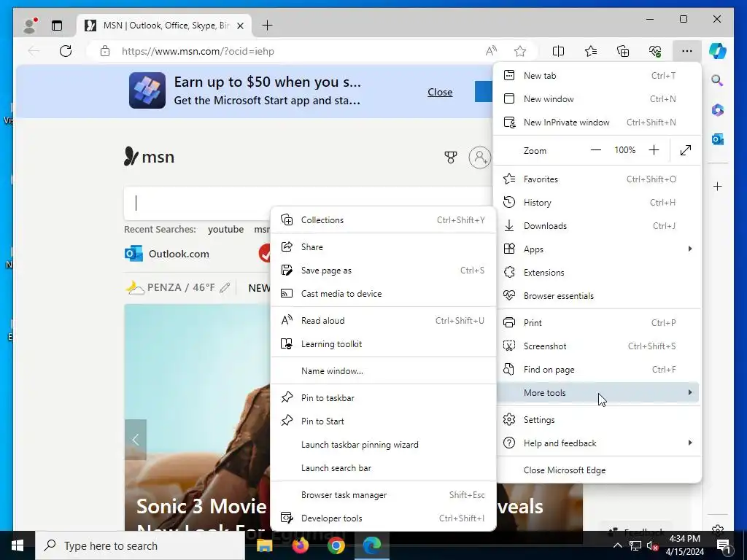Screen dimensions: 747x560
Task: Launch taskbar pinning wizard
Action: click(x=383, y=445)
